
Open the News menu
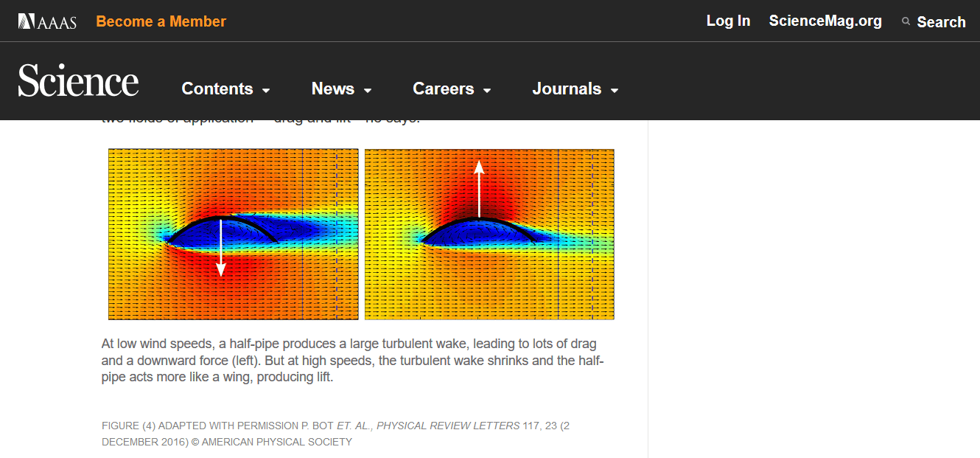point(333,89)
